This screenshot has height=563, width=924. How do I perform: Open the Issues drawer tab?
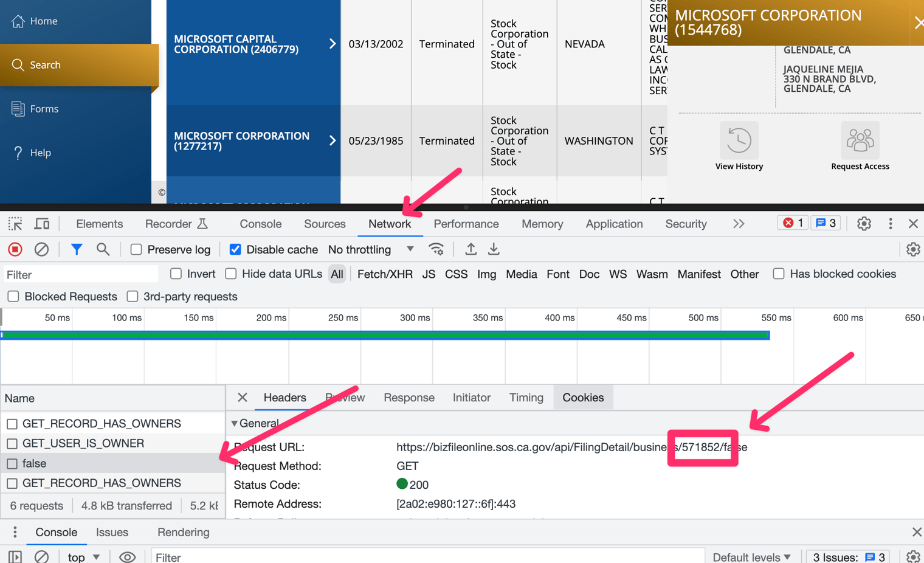(x=112, y=532)
